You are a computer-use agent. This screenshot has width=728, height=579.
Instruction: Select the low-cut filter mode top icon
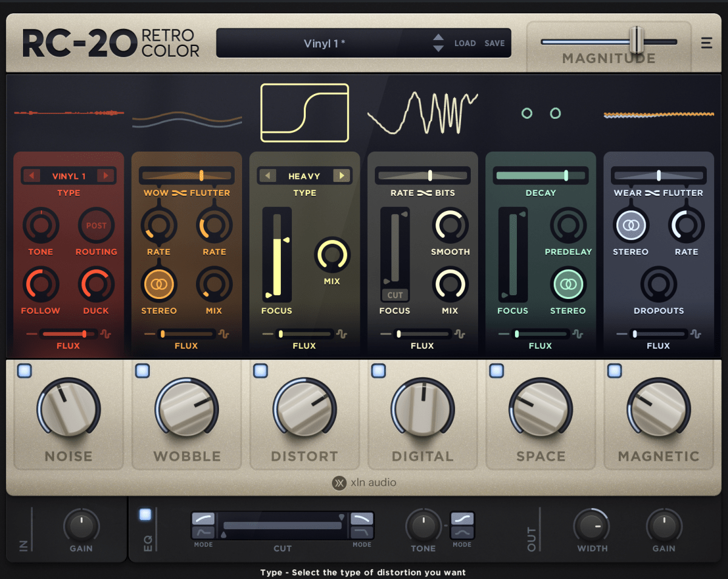203,518
